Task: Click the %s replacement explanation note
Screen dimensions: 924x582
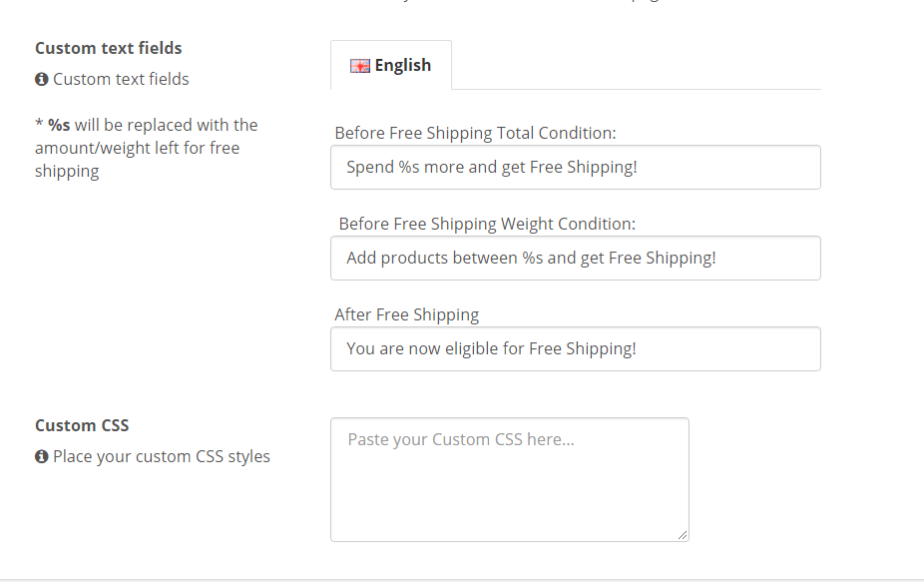Action: (x=146, y=147)
